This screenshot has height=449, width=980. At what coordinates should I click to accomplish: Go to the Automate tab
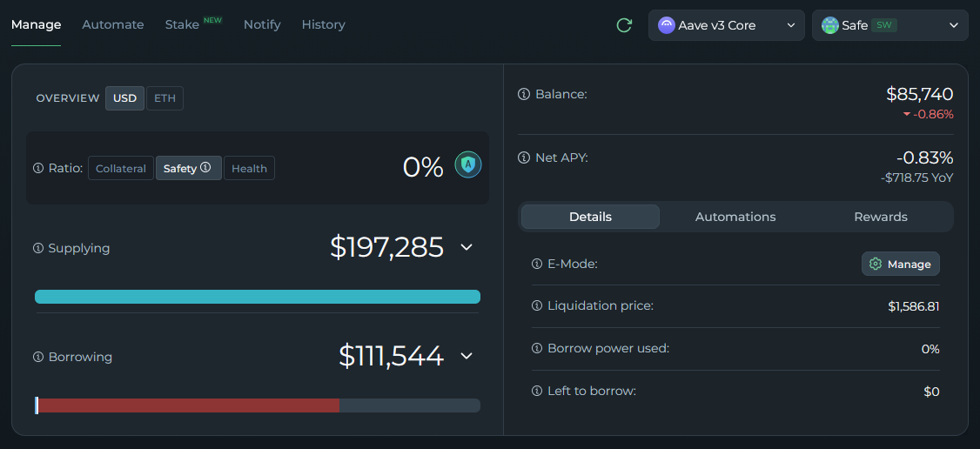tap(113, 24)
